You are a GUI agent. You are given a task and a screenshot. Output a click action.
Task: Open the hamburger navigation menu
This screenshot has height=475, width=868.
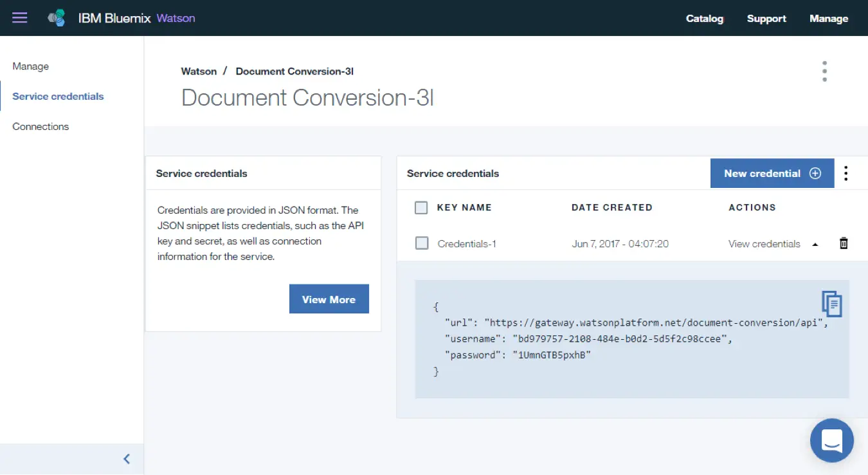pos(19,17)
